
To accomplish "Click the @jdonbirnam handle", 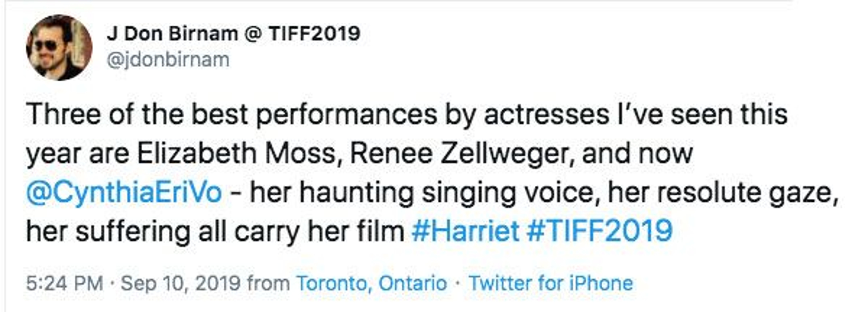I will [168, 60].
